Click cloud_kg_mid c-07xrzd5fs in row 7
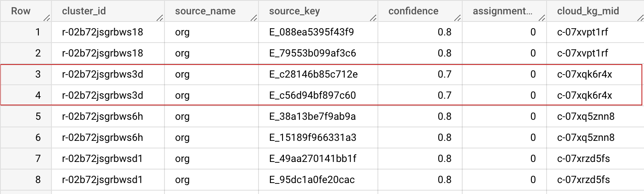This screenshot has width=644, height=194. coord(583,159)
